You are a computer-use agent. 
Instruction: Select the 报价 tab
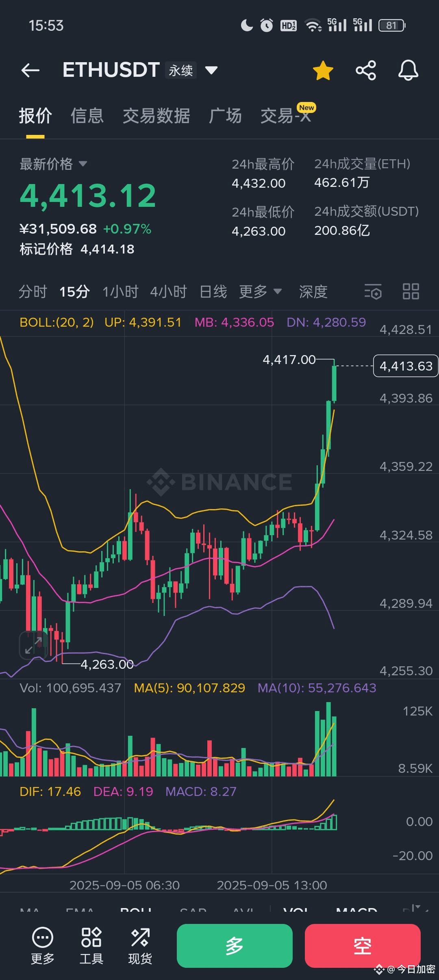click(35, 116)
